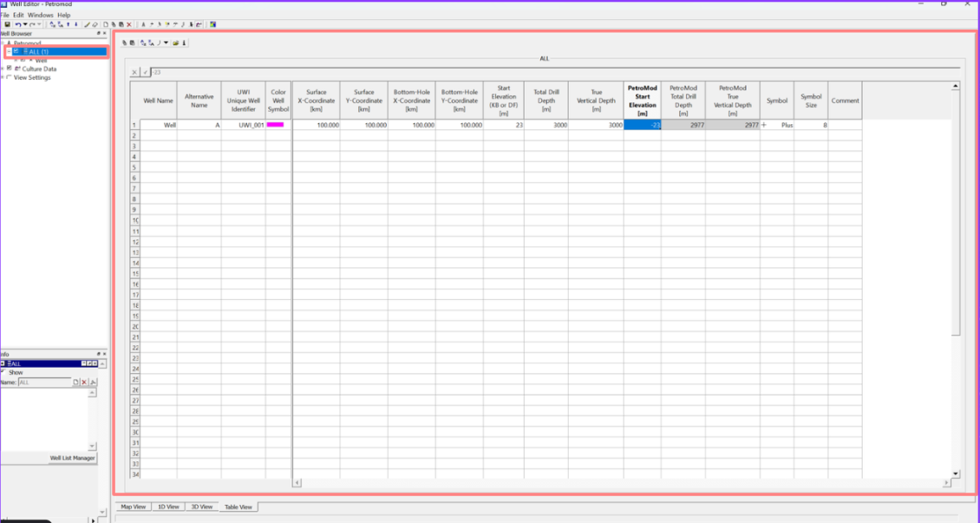
Task: Click table horizontal scrollbar right arrow
Action: tap(946, 483)
